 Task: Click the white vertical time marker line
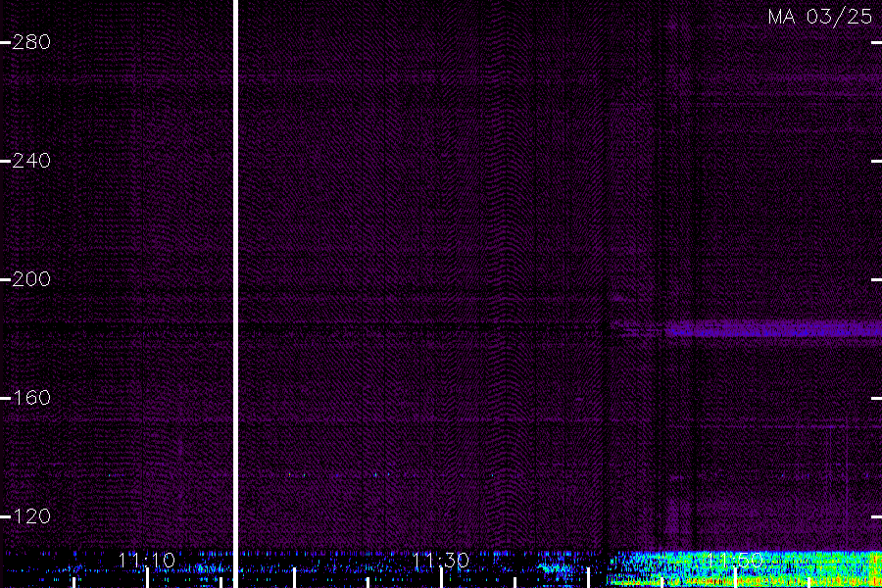pos(235,294)
